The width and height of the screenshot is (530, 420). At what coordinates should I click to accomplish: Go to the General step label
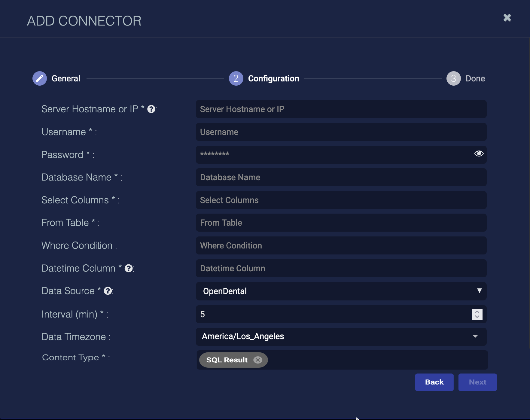pyautogui.click(x=66, y=78)
